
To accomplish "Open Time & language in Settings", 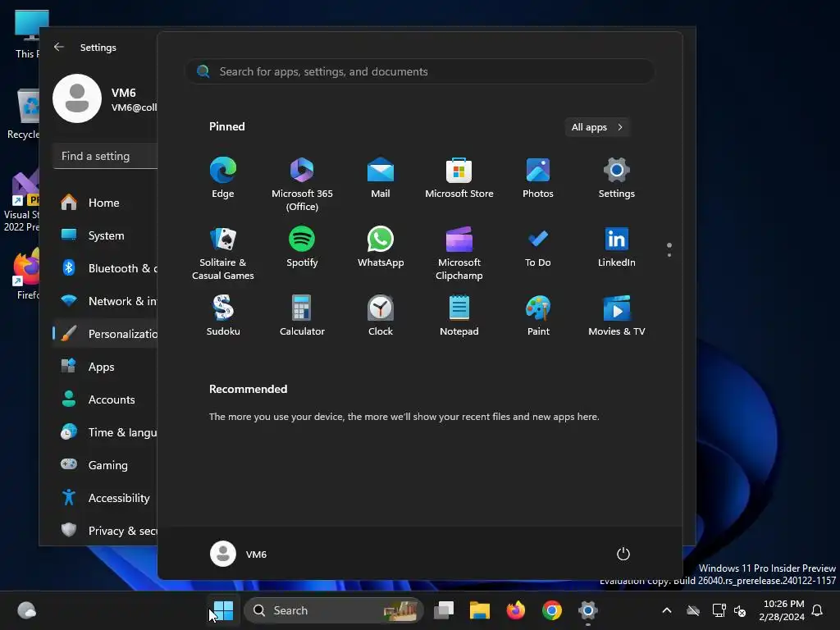I will pos(105,432).
